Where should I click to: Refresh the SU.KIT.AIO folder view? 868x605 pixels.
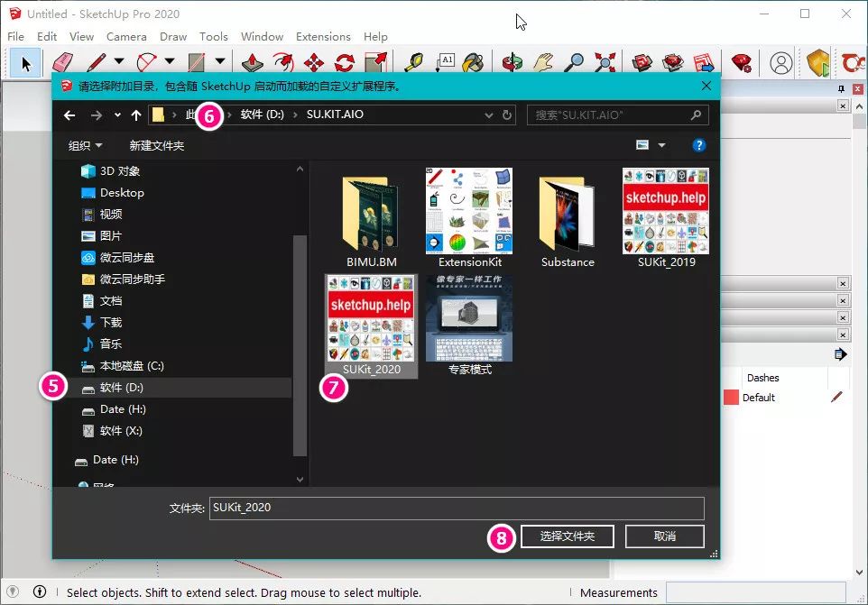(x=506, y=115)
